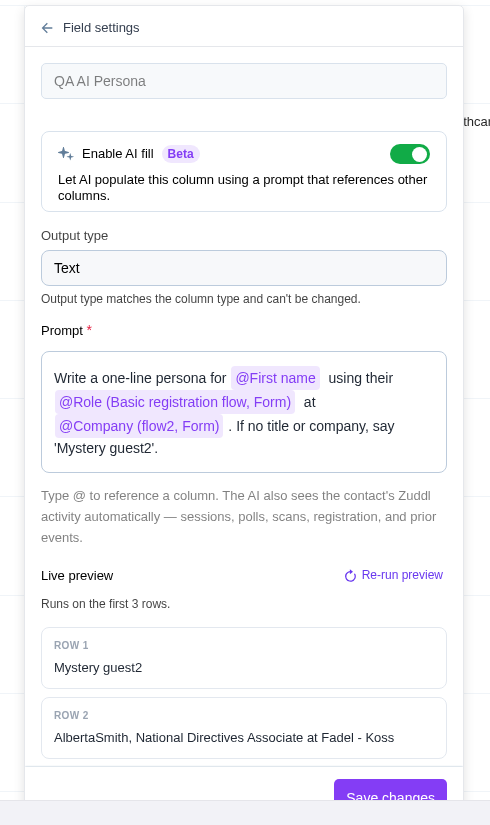Select the ROW 1 preview card
The image size is (490, 825).
coord(244,658)
